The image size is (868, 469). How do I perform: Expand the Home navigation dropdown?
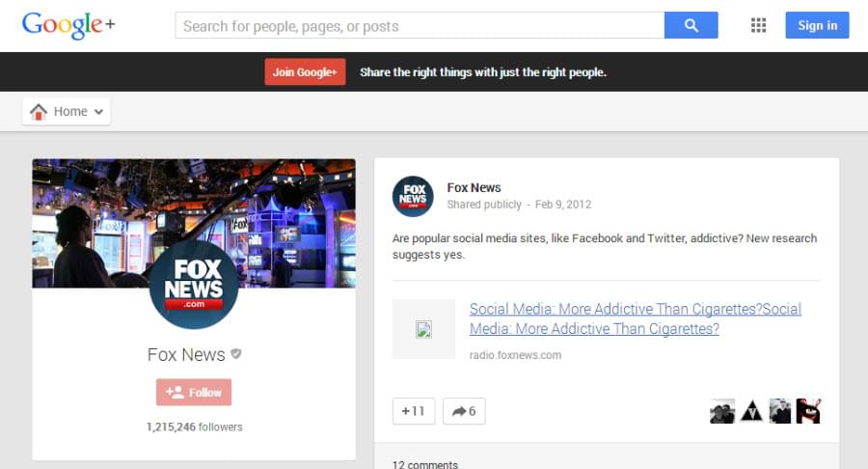tap(67, 112)
